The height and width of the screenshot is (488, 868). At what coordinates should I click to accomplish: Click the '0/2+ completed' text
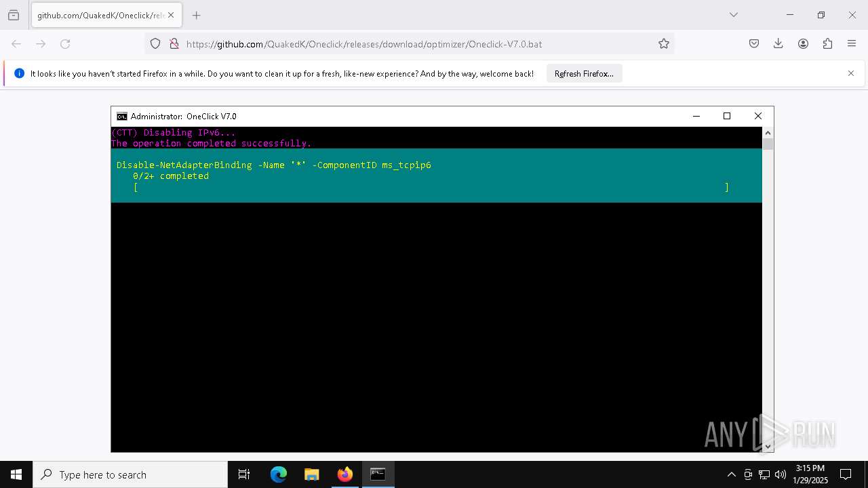click(x=171, y=176)
